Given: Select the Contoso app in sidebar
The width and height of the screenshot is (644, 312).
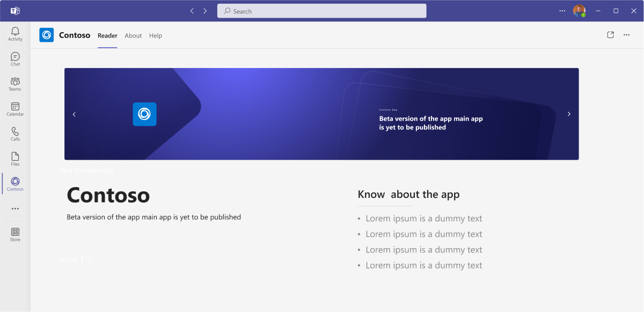Looking at the screenshot, I should (x=15, y=184).
